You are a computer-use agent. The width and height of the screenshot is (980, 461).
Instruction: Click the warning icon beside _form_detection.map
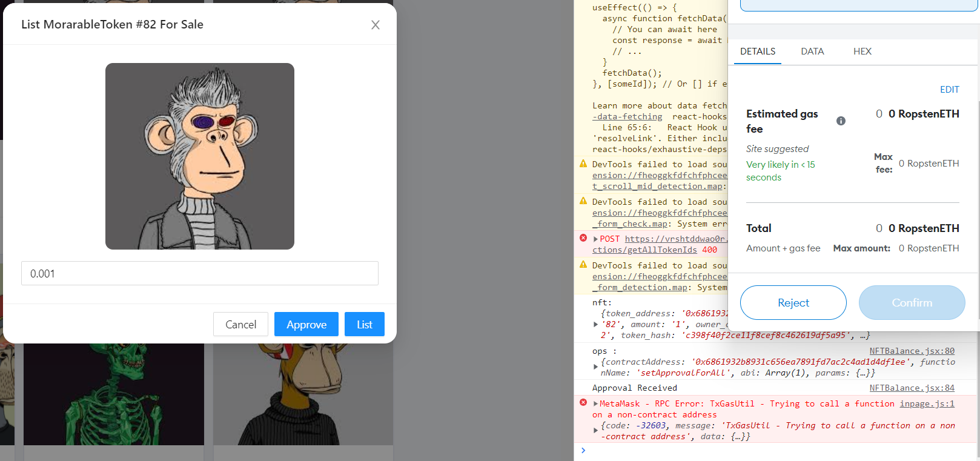[x=583, y=264]
